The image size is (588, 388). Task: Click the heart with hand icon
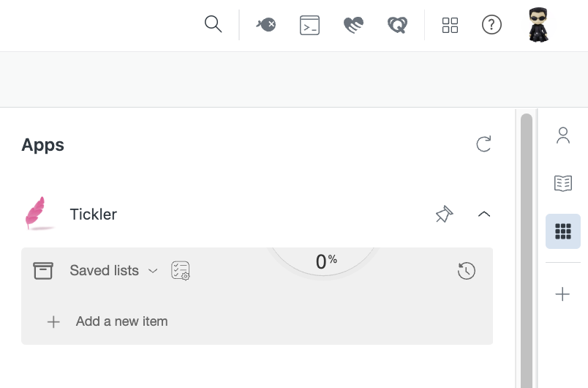[x=353, y=25]
